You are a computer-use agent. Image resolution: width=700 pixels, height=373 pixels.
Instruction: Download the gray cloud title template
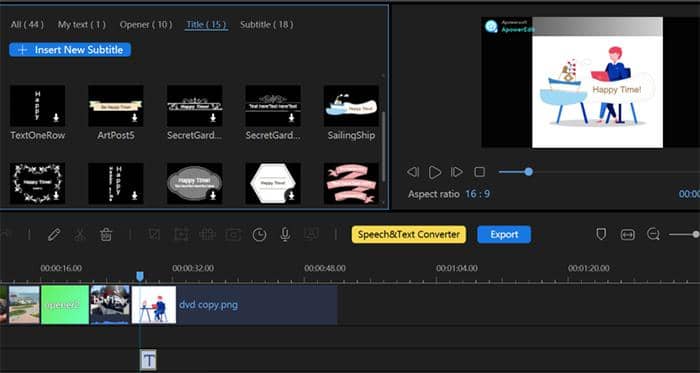point(213,195)
